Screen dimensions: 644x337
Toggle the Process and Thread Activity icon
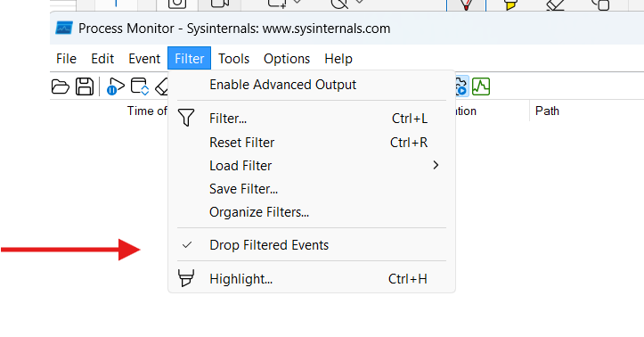point(461,86)
